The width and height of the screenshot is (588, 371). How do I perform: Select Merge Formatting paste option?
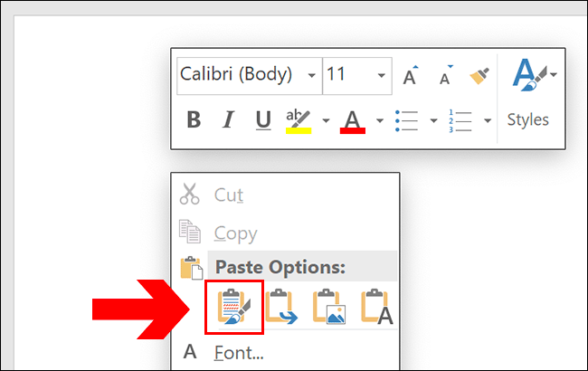(x=282, y=307)
